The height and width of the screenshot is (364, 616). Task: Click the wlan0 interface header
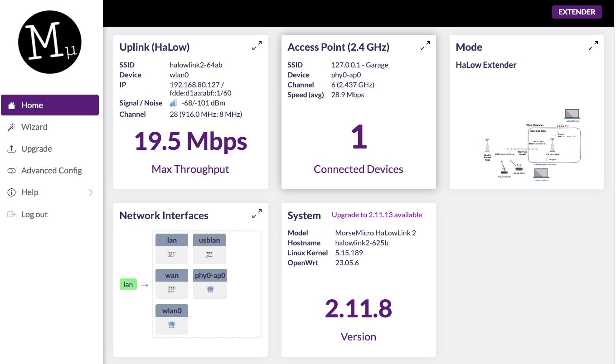(172, 311)
